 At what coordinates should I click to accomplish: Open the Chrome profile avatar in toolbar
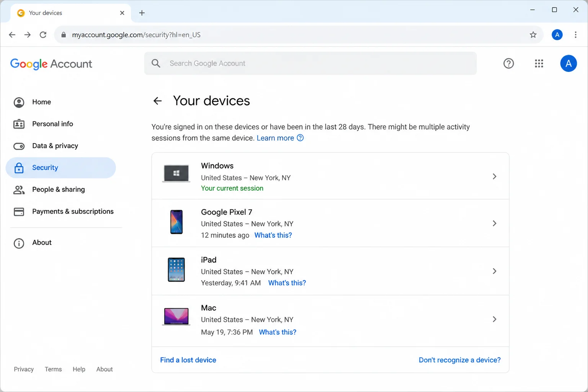point(557,35)
